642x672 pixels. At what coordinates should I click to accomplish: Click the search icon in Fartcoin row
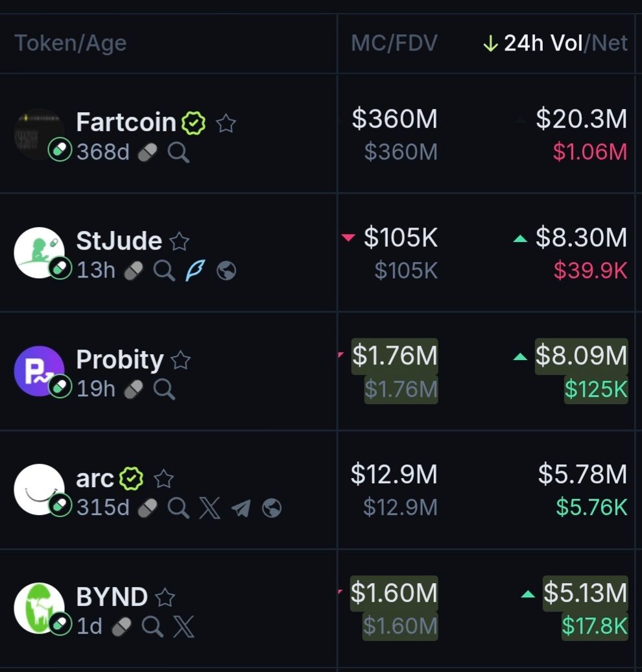178,153
